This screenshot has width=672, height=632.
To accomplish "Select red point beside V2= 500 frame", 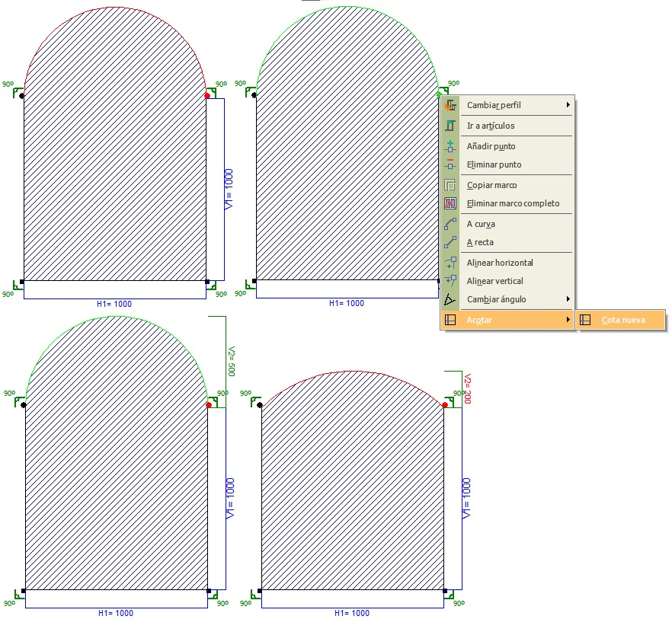I will 209,405.
